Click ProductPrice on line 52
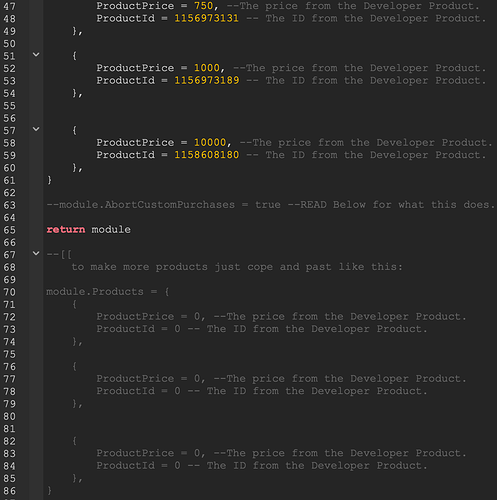 pos(135,68)
